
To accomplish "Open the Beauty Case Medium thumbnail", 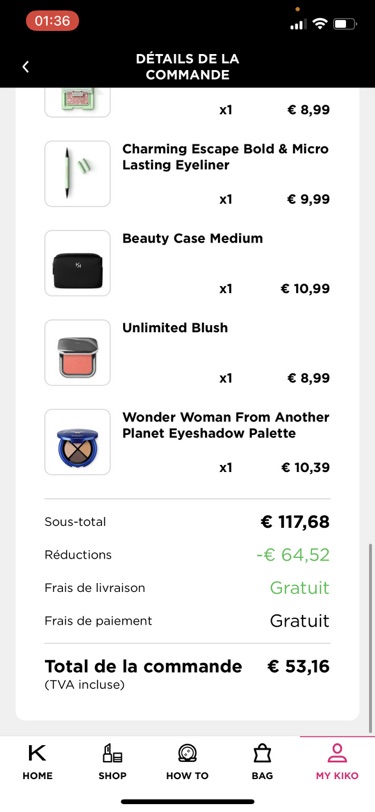I will point(78,263).
